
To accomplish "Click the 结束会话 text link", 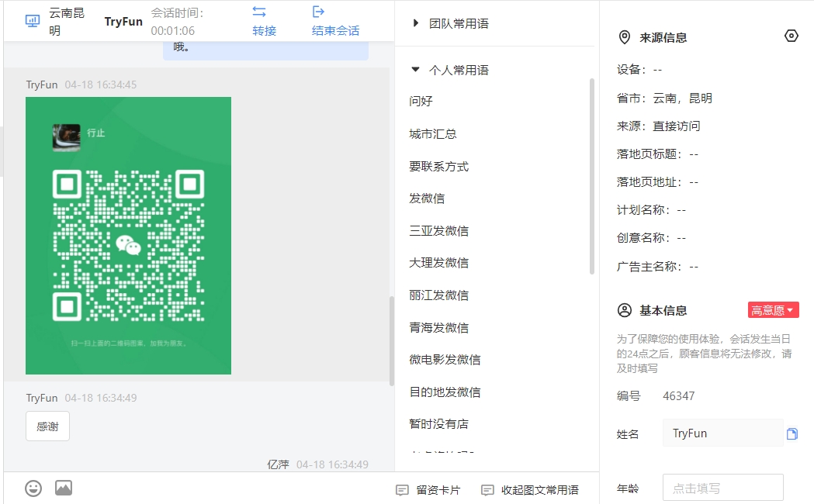I will point(335,30).
